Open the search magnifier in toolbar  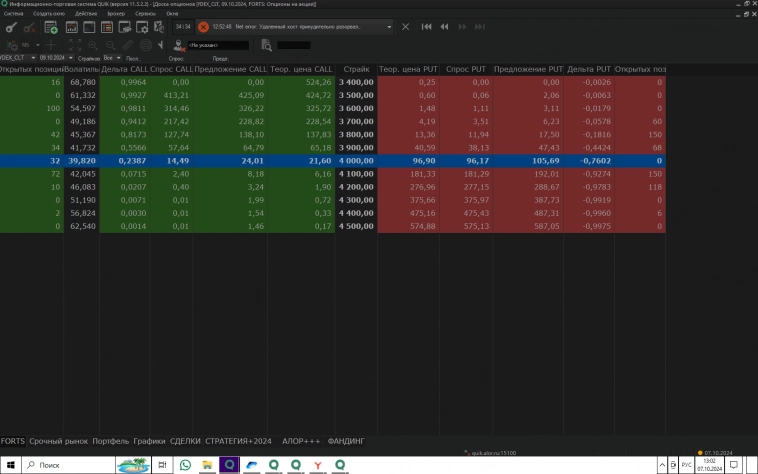tap(267, 45)
